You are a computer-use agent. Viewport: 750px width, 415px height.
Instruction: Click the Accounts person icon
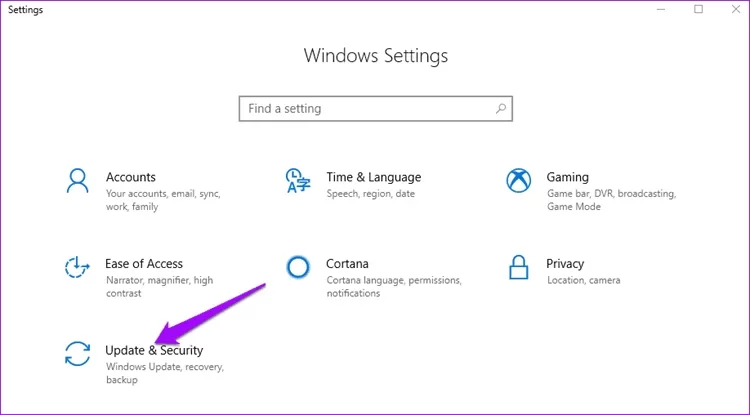coord(77,180)
